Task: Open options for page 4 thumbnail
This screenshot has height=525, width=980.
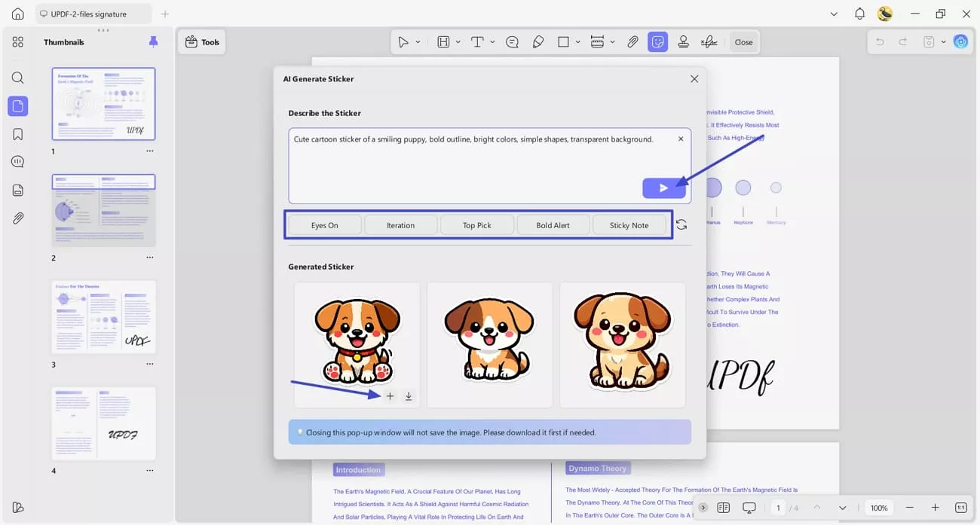Action: pos(150,471)
